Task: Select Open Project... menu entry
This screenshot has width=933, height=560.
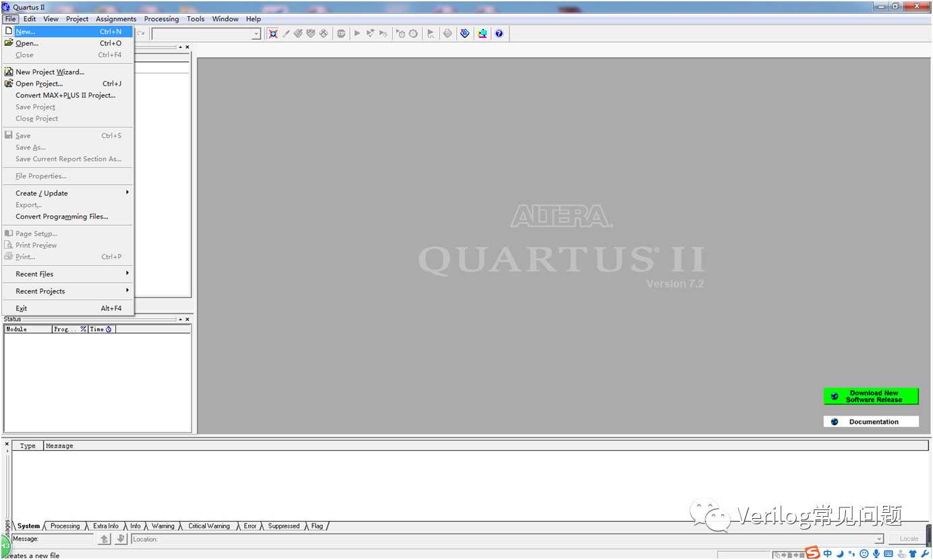Action: click(68, 84)
